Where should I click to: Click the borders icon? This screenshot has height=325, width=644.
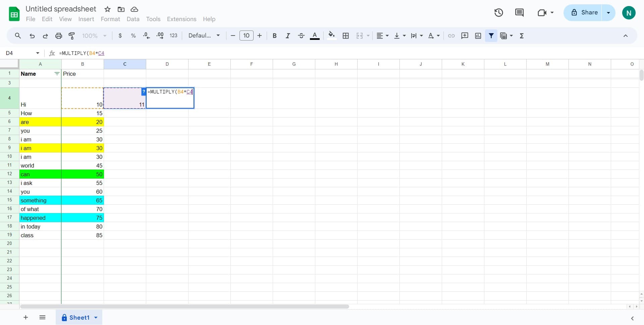[x=346, y=36]
